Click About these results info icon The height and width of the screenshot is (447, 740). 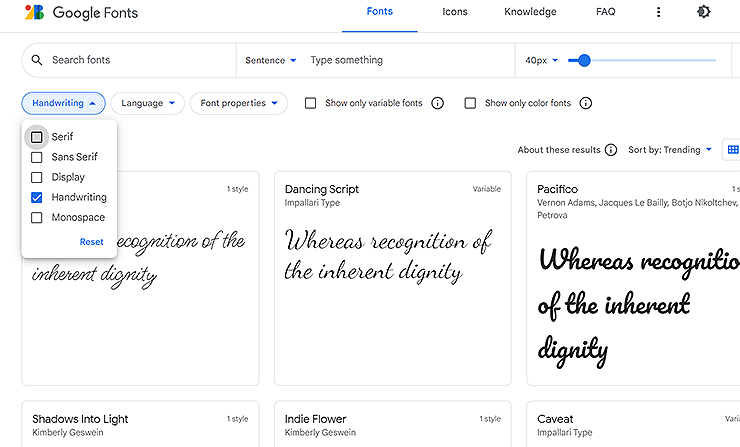(611, 150)
